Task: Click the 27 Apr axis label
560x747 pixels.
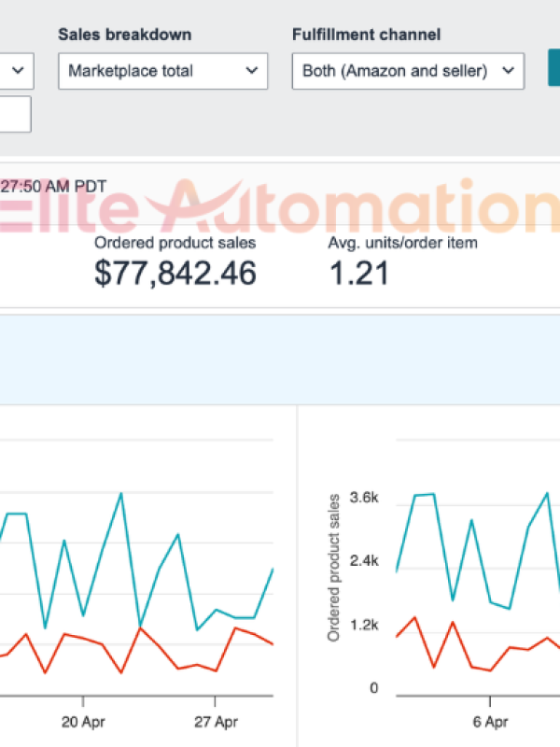Action: click(216, 722)
